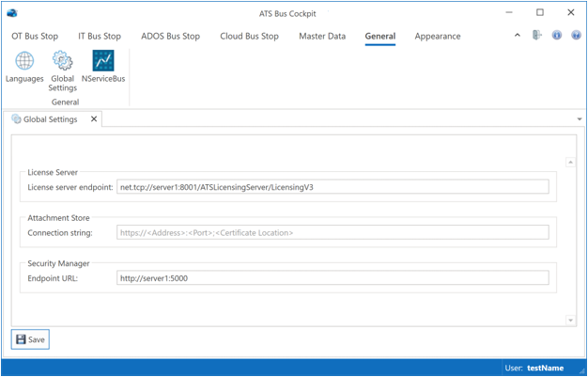This screenshot has height=377, width=588.
Task: Open the Cloud Bus Stop tab
Action: 249,36
